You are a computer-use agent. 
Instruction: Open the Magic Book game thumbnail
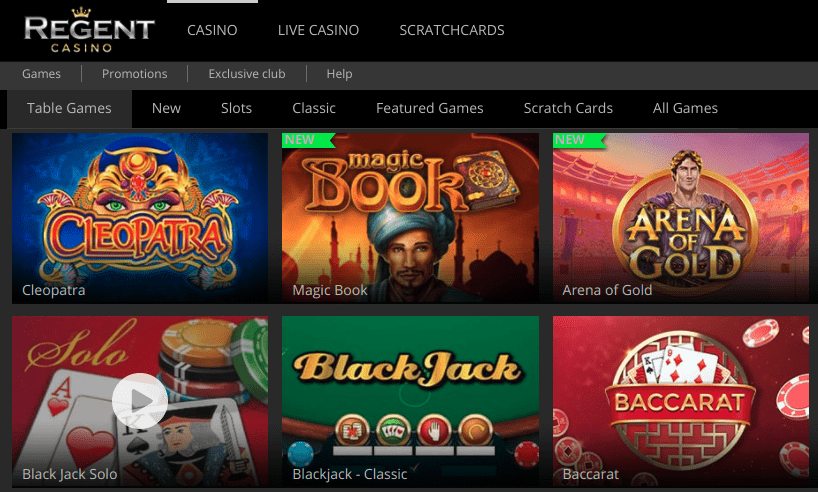[x=410, y=218]
